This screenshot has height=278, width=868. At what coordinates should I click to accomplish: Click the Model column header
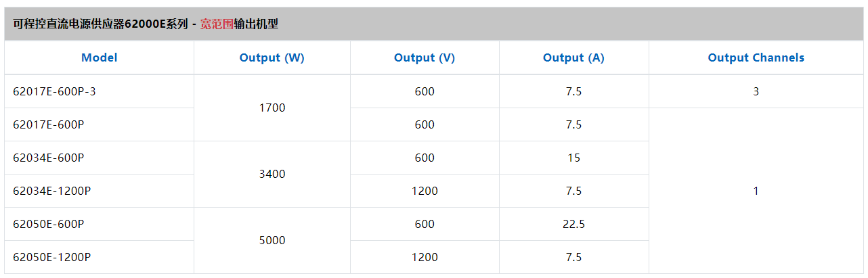[99, 58]
